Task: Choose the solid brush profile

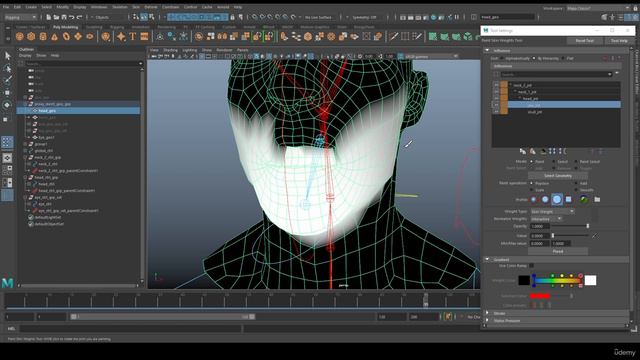Action: (557, 200)
